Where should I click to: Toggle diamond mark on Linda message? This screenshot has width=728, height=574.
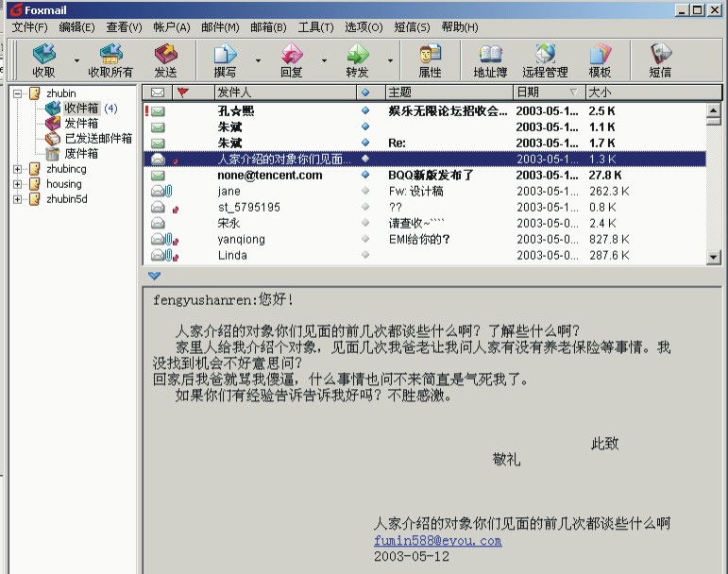coord(365,255)
